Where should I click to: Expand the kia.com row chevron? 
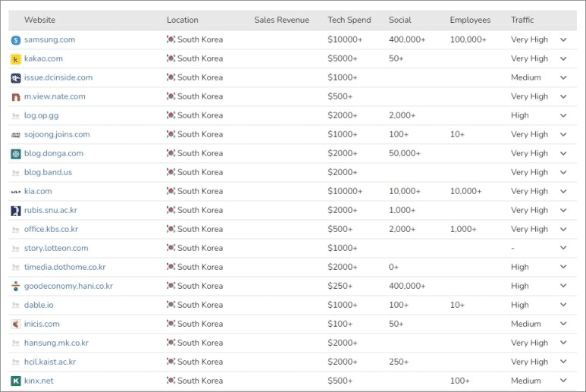tap(563, 191)
